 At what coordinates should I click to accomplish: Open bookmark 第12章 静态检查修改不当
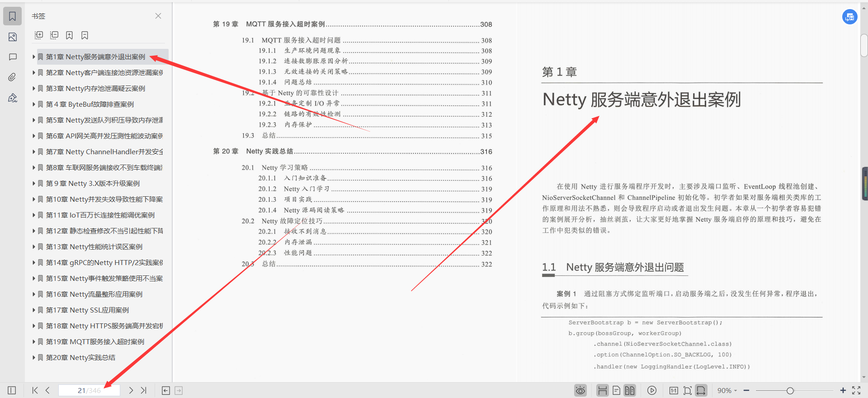coord(104,231)
